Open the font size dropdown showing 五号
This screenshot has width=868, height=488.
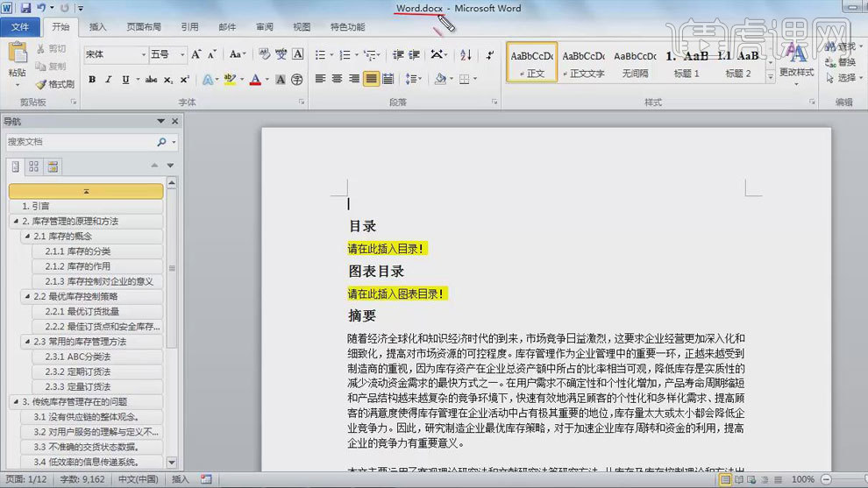182,55
